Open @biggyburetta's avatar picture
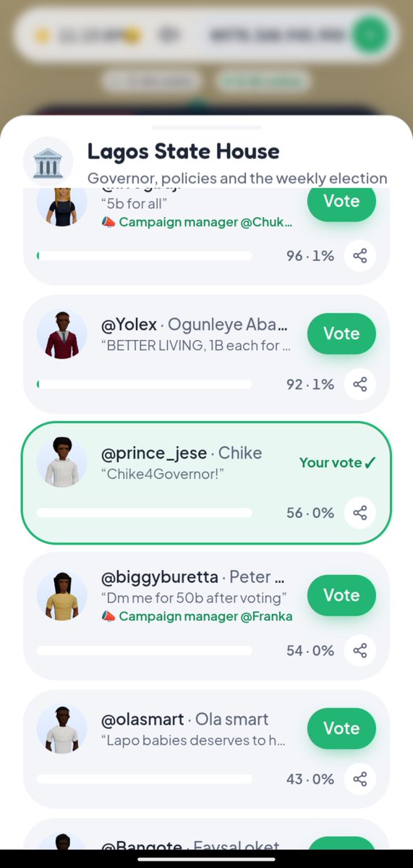Viewport: 413px width, 868px height. [61, 595]
